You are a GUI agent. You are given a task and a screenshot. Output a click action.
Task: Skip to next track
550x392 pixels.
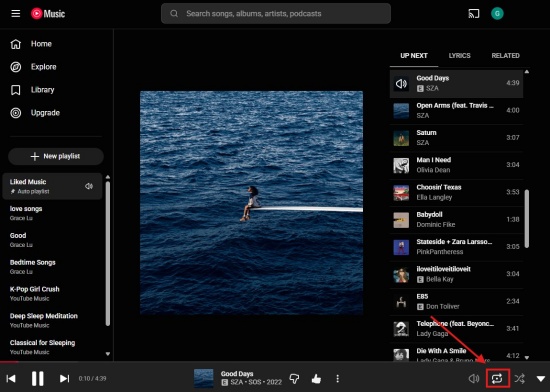[64, 379]
